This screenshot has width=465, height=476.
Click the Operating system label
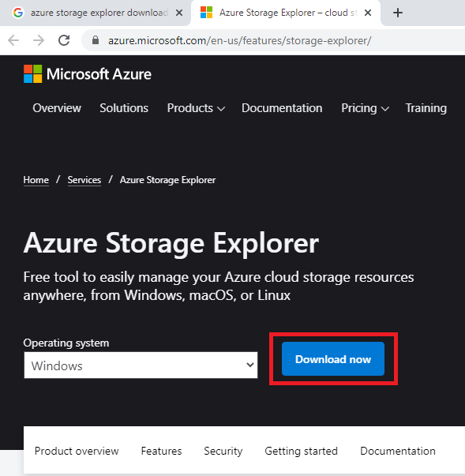pos(66,343)
